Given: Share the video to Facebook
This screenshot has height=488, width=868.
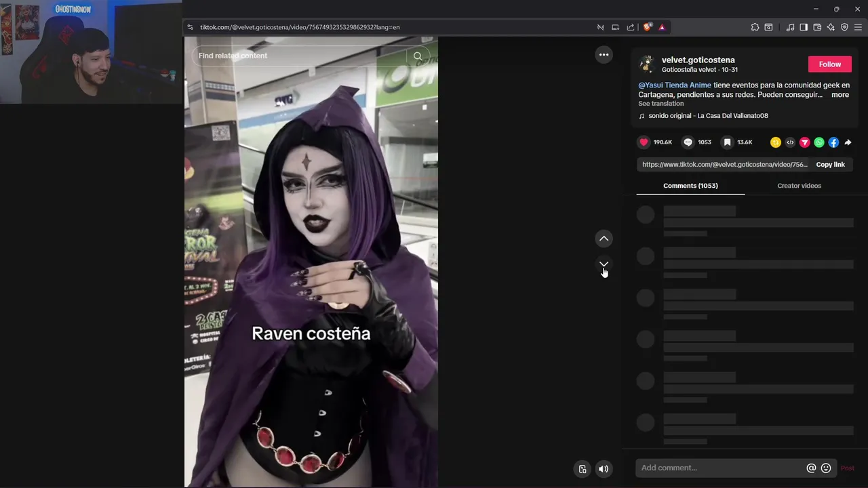Looking at the screenshot, I should [833, 142].
